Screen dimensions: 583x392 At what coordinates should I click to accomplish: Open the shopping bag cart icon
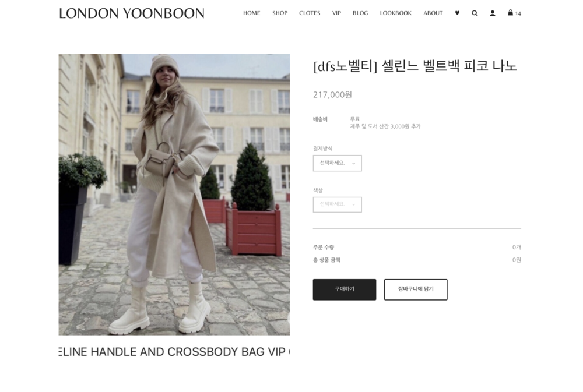510,13
